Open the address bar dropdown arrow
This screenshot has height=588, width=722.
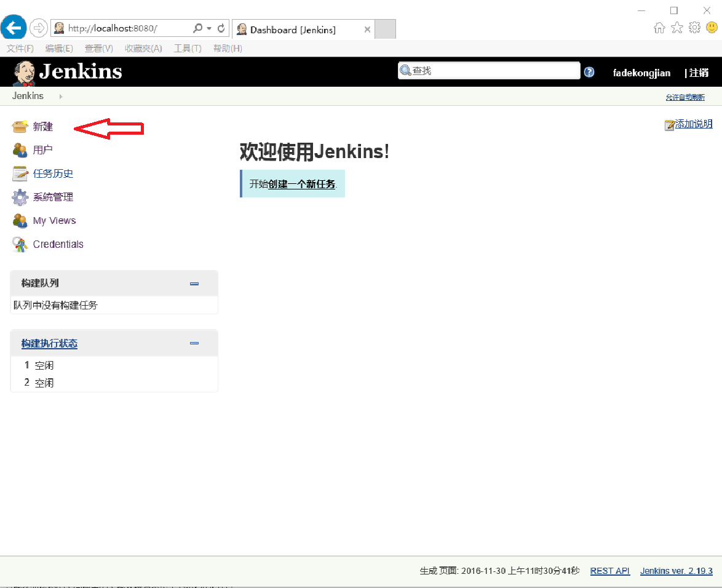tap(209, 28)
